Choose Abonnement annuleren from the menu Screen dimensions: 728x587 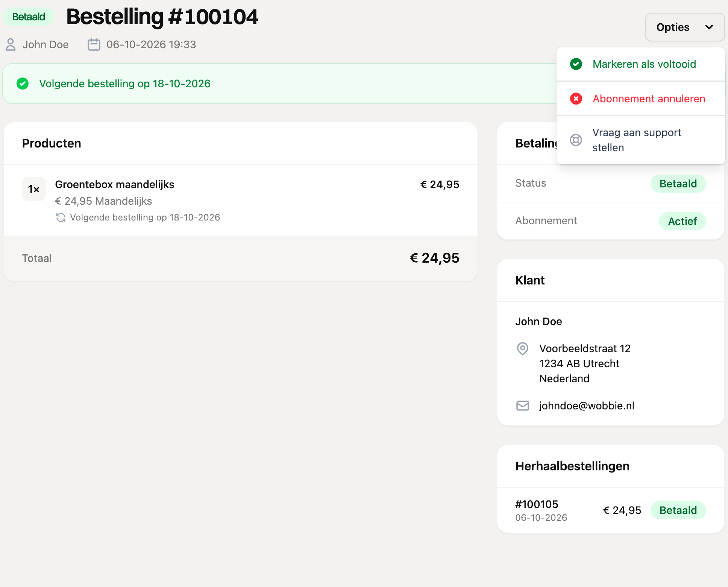pos(641,99)
